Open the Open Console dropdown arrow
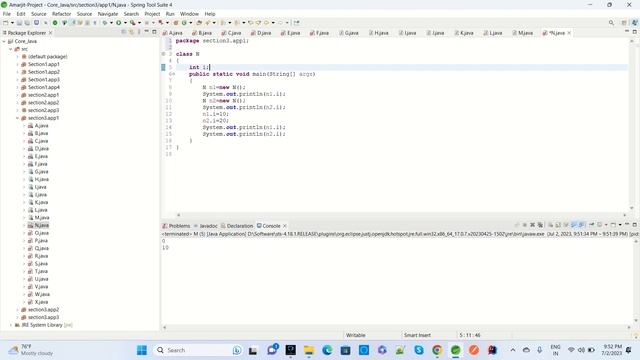The image size is (640, 360). click(620, 225)
